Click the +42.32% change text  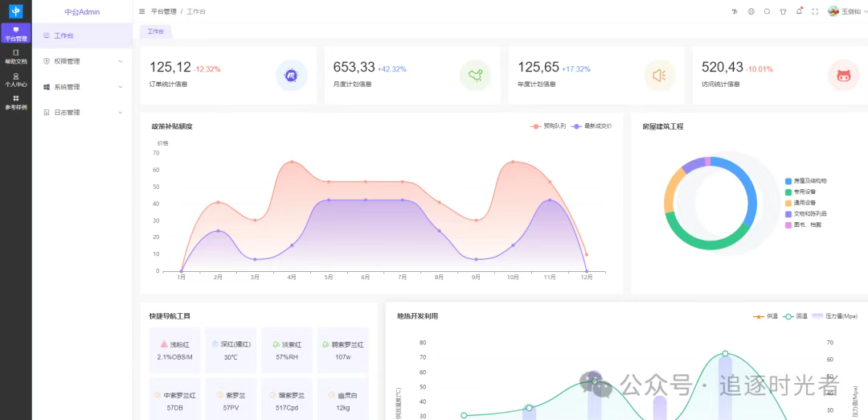click(x=392, y=69)
